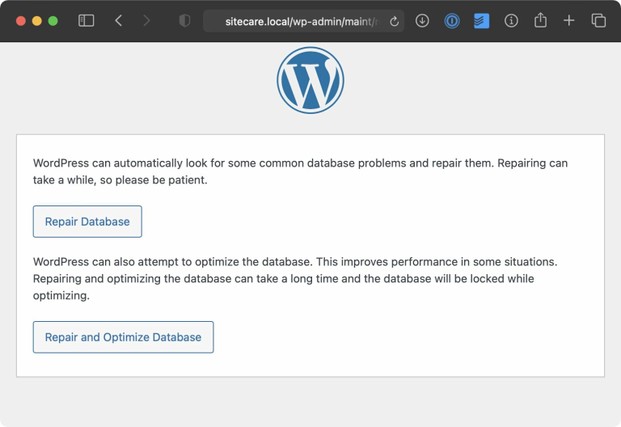Reload the current page
The height and width of the screenshot is (427, 621).
[x=395, y=21]
